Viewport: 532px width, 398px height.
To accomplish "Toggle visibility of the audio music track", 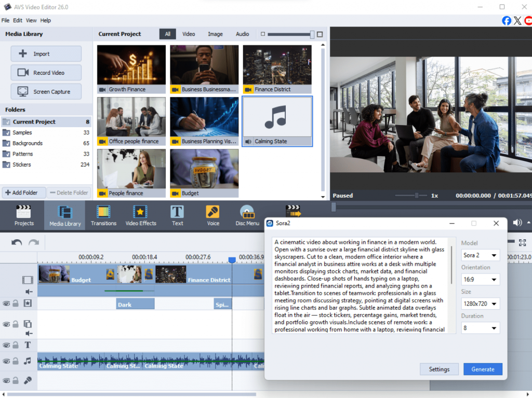I will [6, 361].
